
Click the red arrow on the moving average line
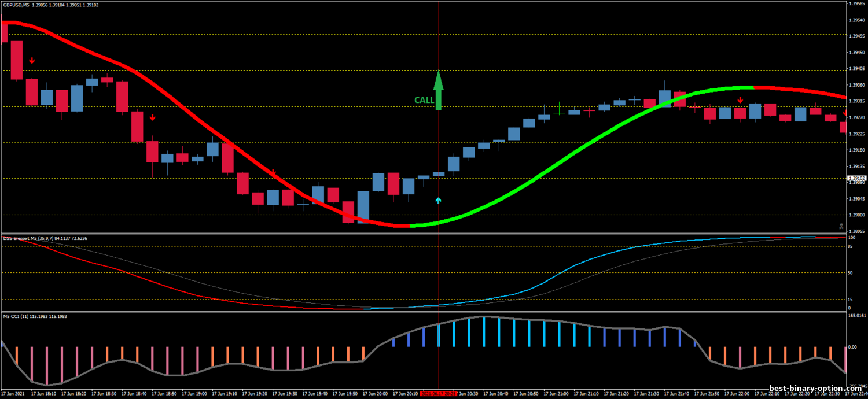tap(274, 172)
